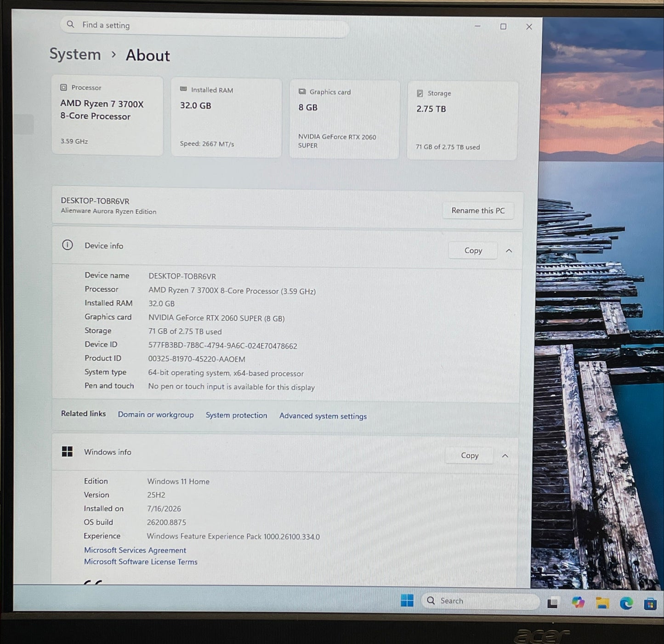Screen dimensions: 664x644
Task: Open Microsoft Store from the taskbar
Action: 650,604
